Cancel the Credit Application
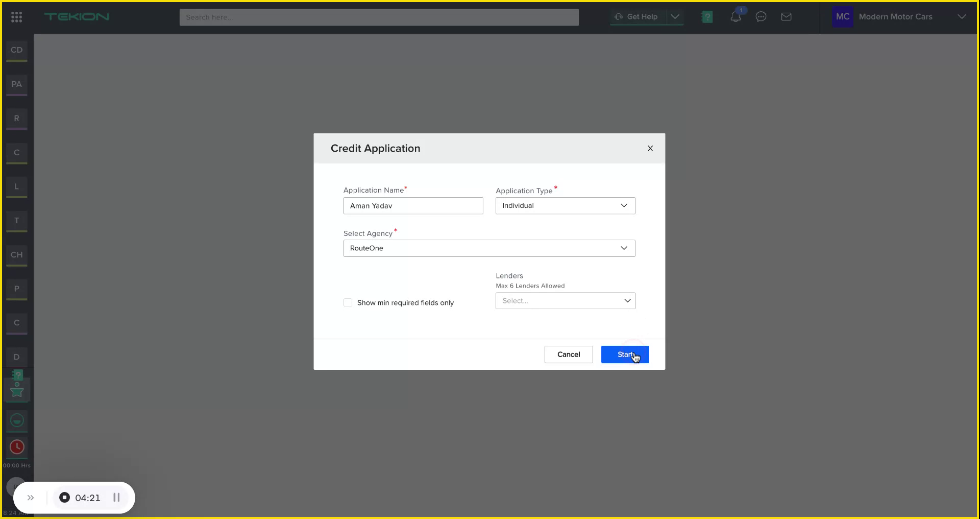 (568, 355)
